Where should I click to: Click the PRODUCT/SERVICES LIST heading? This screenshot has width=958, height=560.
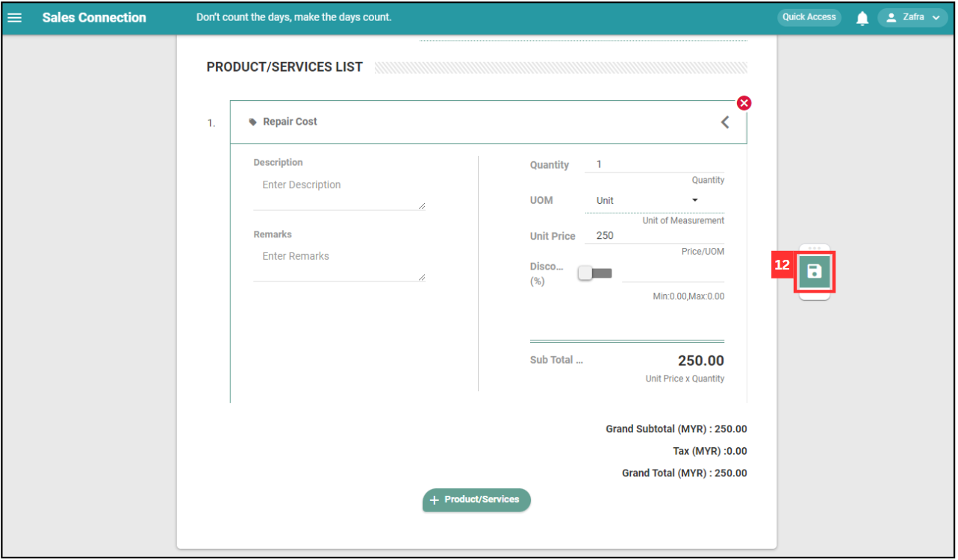[284, 67]
